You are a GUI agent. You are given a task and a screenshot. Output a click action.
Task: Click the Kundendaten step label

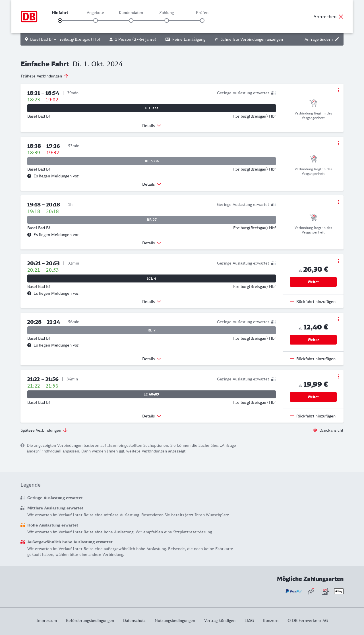[x=131, y=13]
